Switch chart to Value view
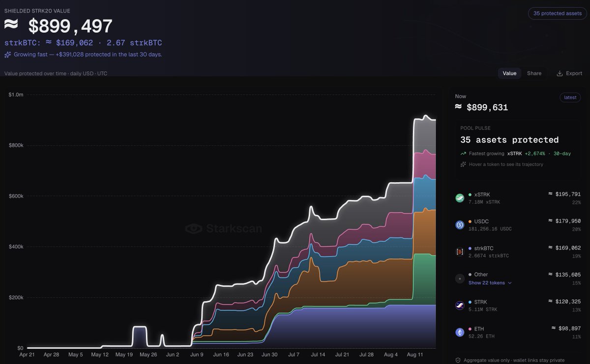 (x=509, y=73)
